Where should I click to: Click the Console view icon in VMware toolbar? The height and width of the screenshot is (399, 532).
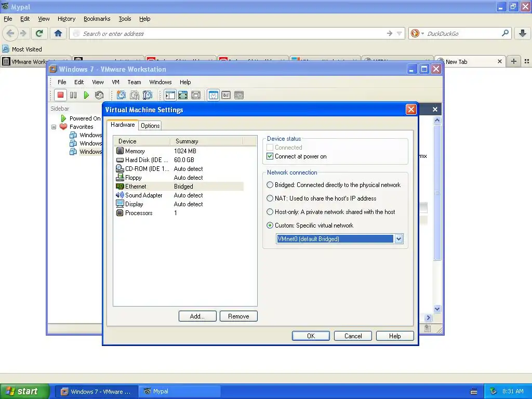tap(239, 96)
